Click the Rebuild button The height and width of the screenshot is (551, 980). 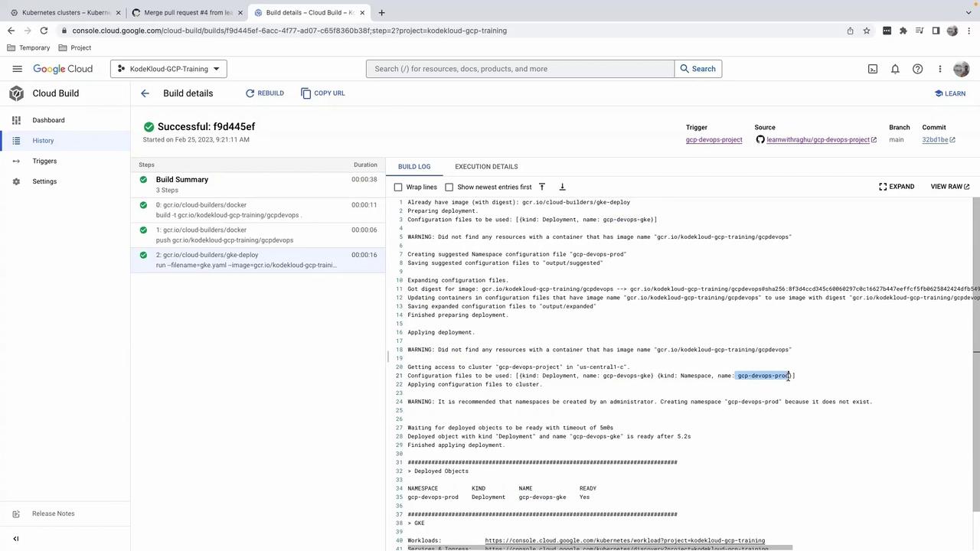265,93
